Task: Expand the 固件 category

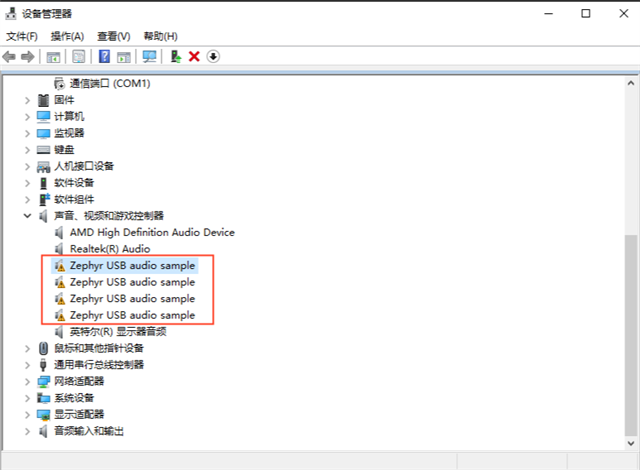Action: coord(27,100)
